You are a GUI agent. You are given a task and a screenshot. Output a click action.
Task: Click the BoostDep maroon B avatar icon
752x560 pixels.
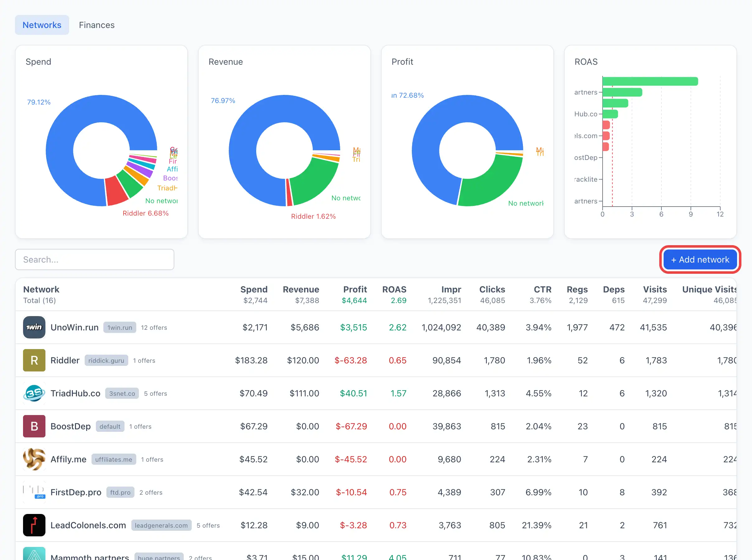coord(34,426)
